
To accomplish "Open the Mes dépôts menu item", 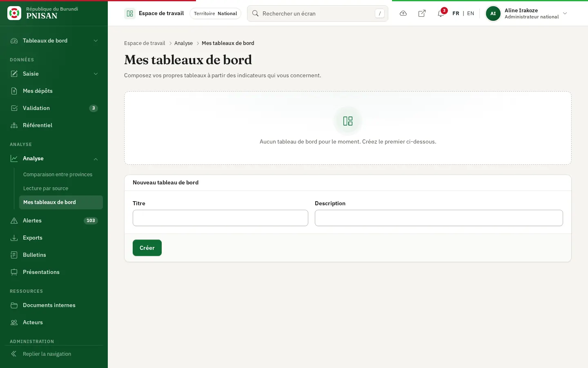I will click(x=54, y=91).
